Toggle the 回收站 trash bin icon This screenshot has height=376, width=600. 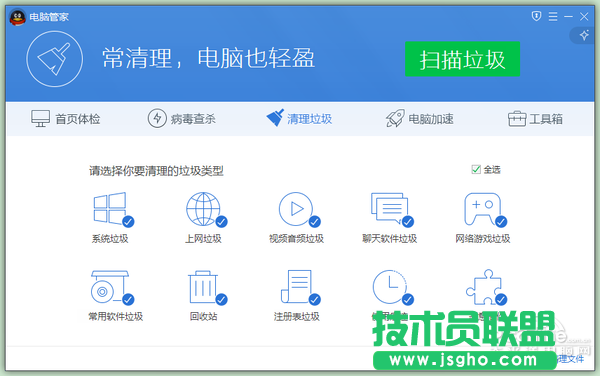coord(207,288)
